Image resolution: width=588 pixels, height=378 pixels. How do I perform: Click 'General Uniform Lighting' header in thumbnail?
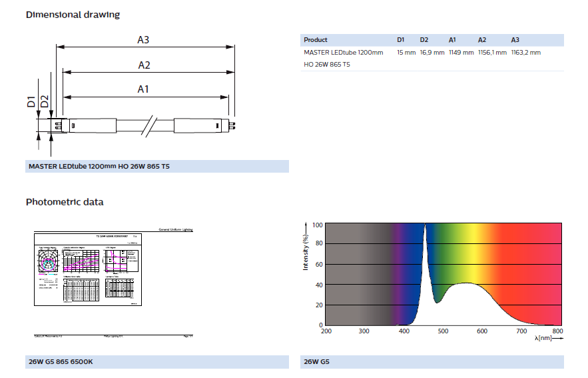pyautogui.click(x=176, y=229)
